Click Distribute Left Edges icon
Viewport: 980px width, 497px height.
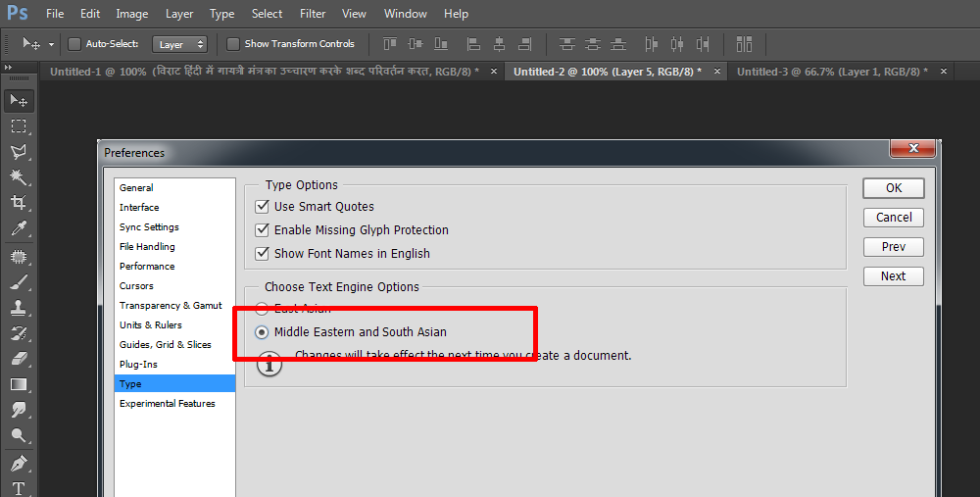[x=652, y=44]
